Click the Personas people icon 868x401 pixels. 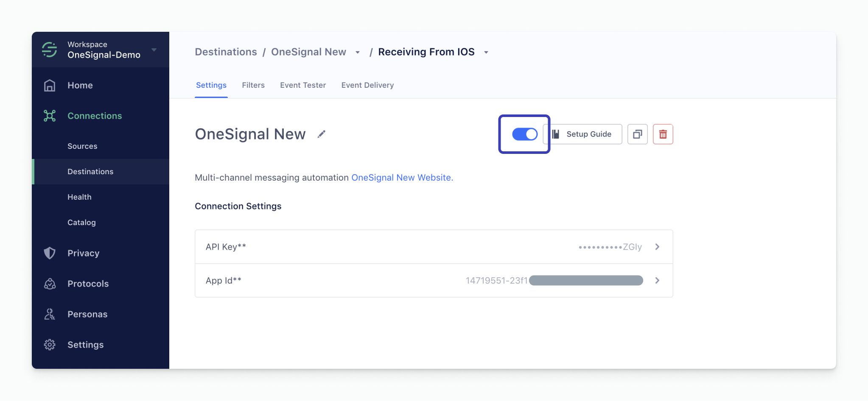50,314
